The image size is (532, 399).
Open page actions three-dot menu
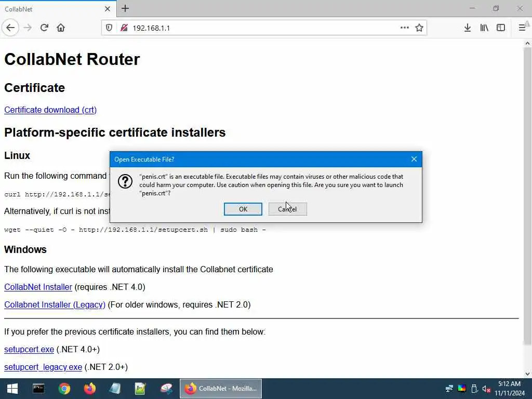point(404,28)
